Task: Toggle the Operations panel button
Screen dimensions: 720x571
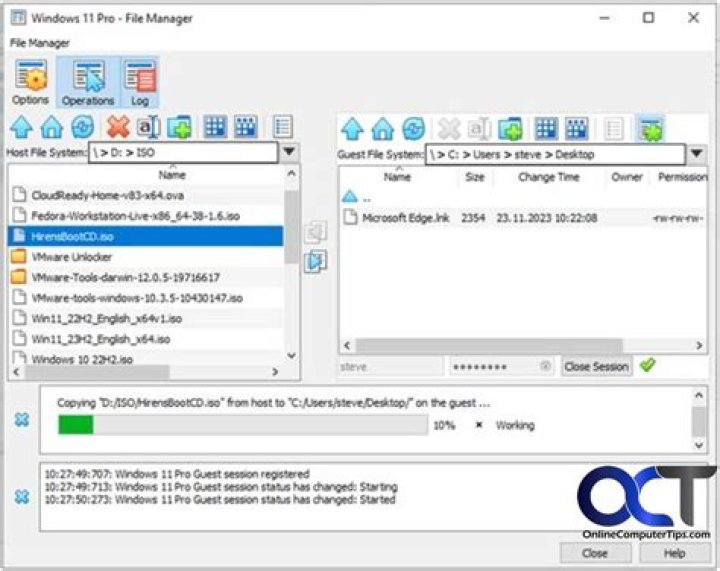Action: click(x=88, y=83)
